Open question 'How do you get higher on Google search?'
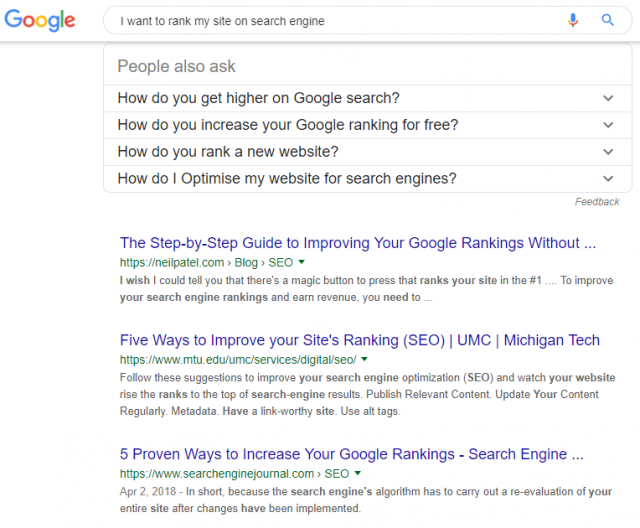 pos(368,98)
